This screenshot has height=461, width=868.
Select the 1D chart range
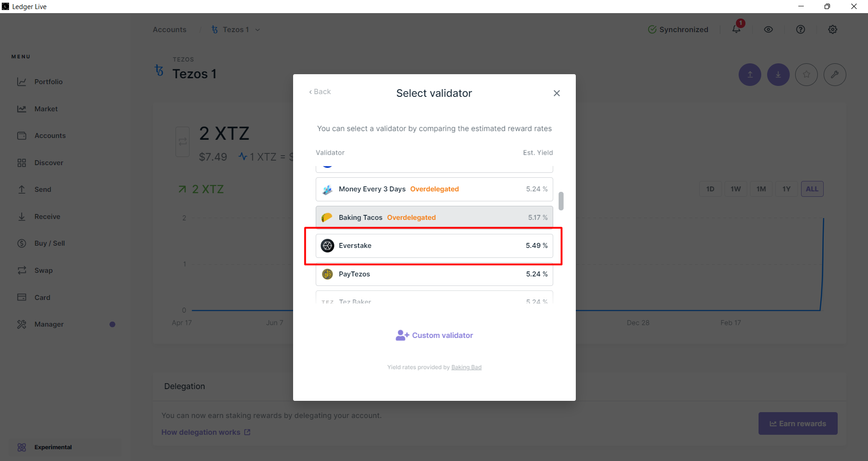click(711, 189)
